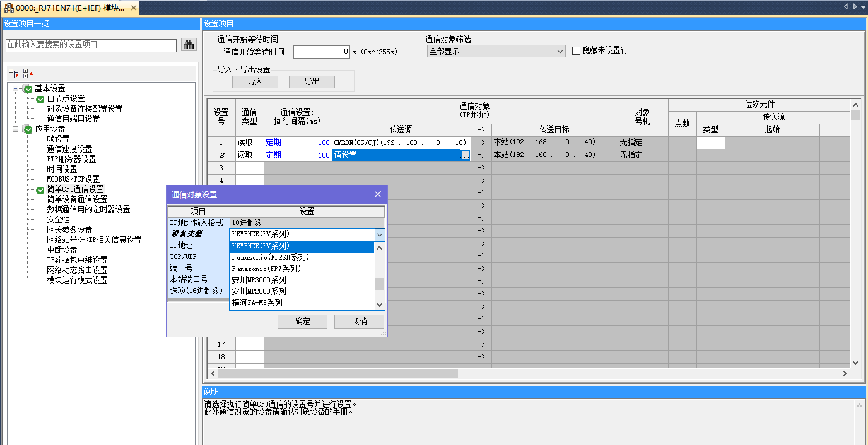Toggle the 隐藏未设置行 checkbox

point(576,51)
